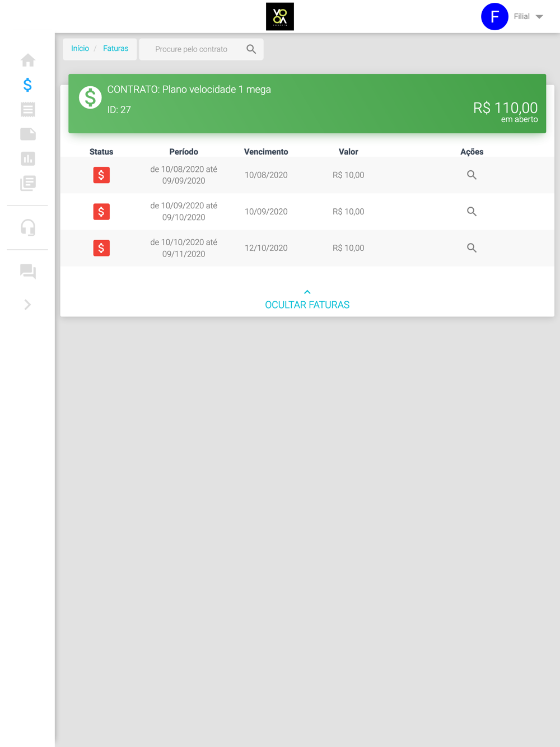The image size is (560, 747).
Task: Open the bar chart reports icon
Action: click(x=27, y=158)
